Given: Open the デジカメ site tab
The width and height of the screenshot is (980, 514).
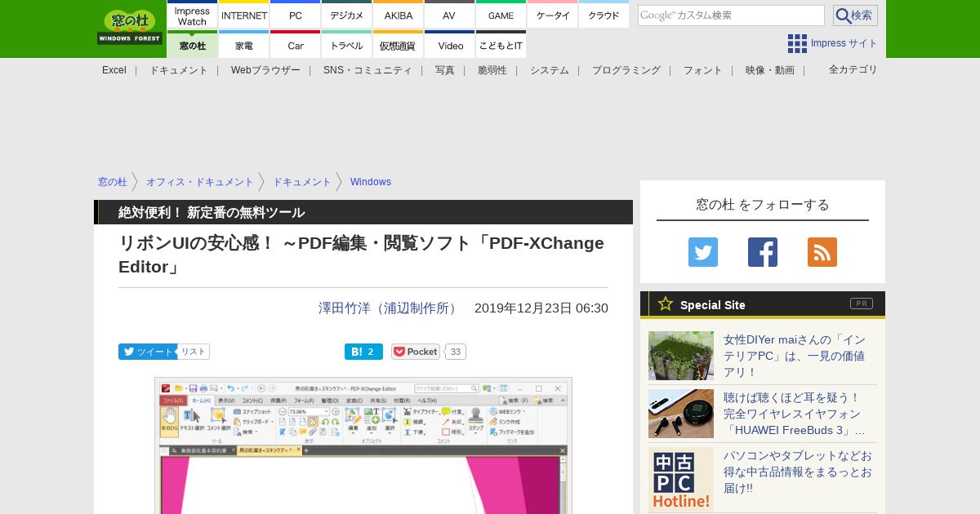Looking at the screenshot, I should pyautogui.click(x=347, y=16).
